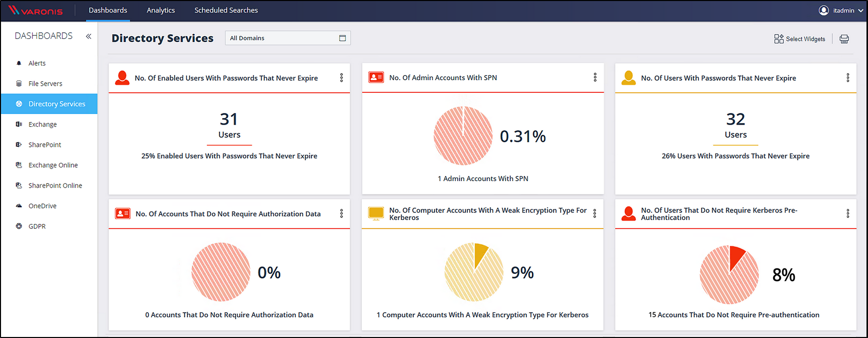Viewport: 868px width, 338px height.
Task: Select Exchange Online in the sidebar
Action: coord(53,165)
